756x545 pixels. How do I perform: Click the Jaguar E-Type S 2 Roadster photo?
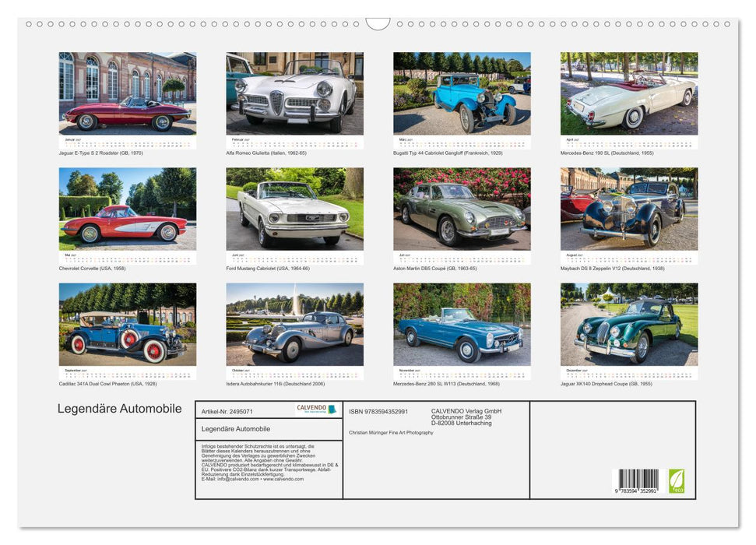tap(127, 93)
